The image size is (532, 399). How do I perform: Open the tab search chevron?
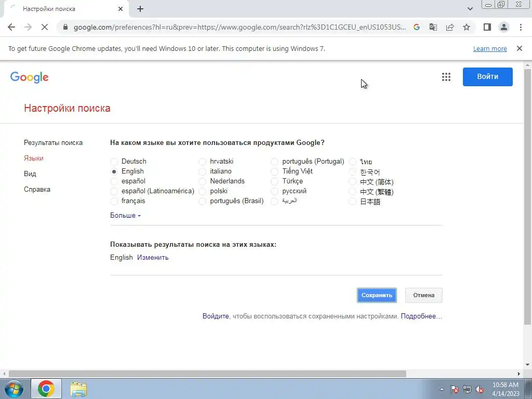click(x=470, y=9)
